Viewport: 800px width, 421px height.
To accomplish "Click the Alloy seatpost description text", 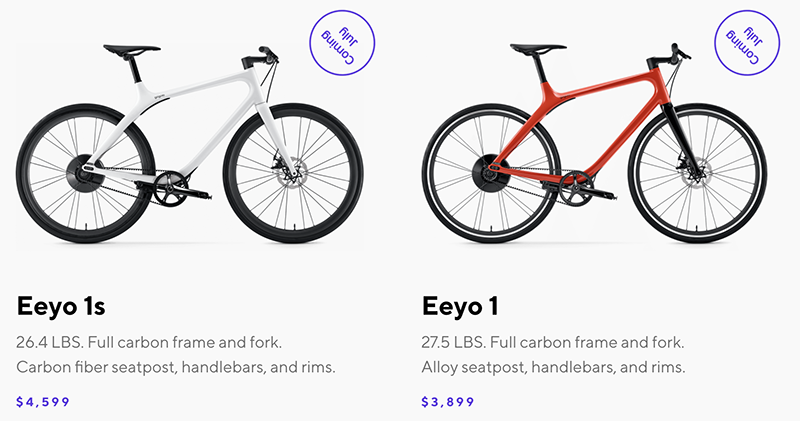I will tap(553, 368).
